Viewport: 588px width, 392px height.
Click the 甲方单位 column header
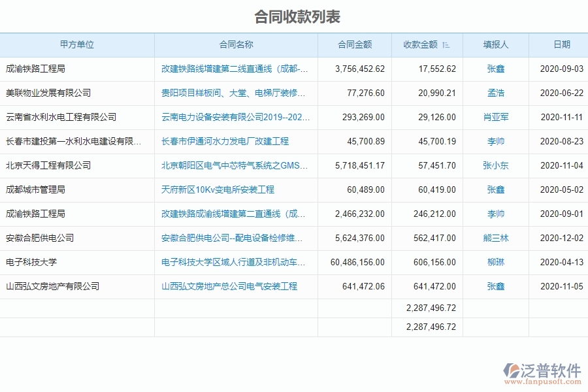coord(78,44)
